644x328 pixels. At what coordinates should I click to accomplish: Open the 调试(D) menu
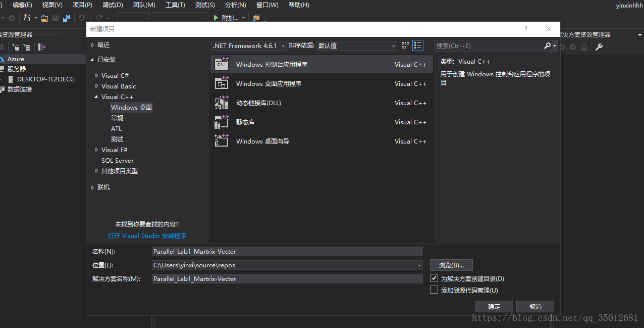pos(113,5)
